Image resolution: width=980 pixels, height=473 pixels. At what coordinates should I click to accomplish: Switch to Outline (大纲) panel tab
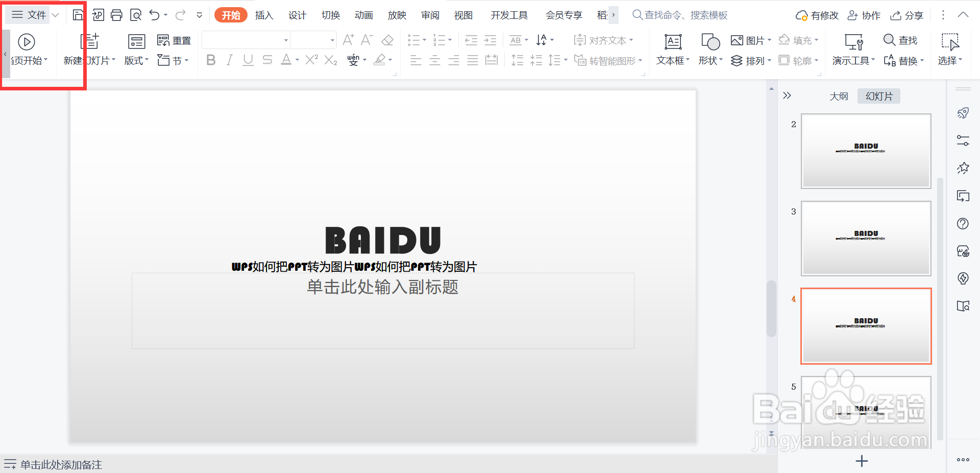(839, 96)
